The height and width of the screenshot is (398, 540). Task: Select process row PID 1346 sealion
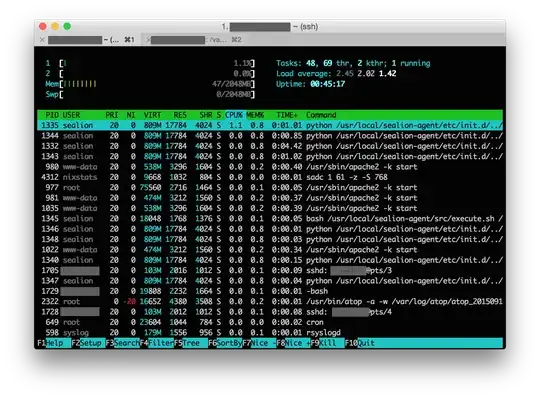[x=270, y=229]
